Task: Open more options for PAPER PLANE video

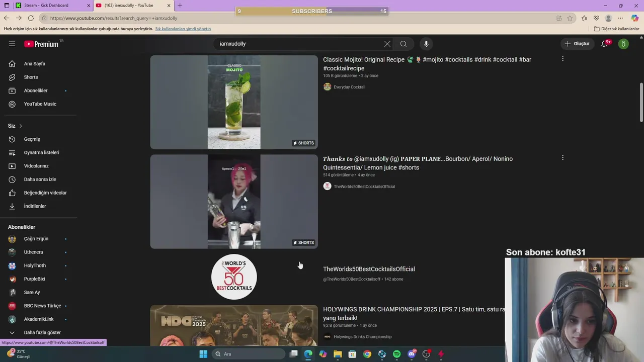Action: click(x=562, y=158)
